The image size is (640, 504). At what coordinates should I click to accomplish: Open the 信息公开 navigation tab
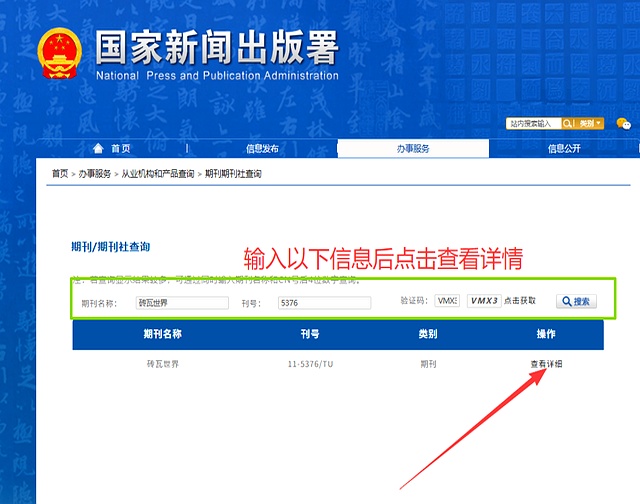564,149
